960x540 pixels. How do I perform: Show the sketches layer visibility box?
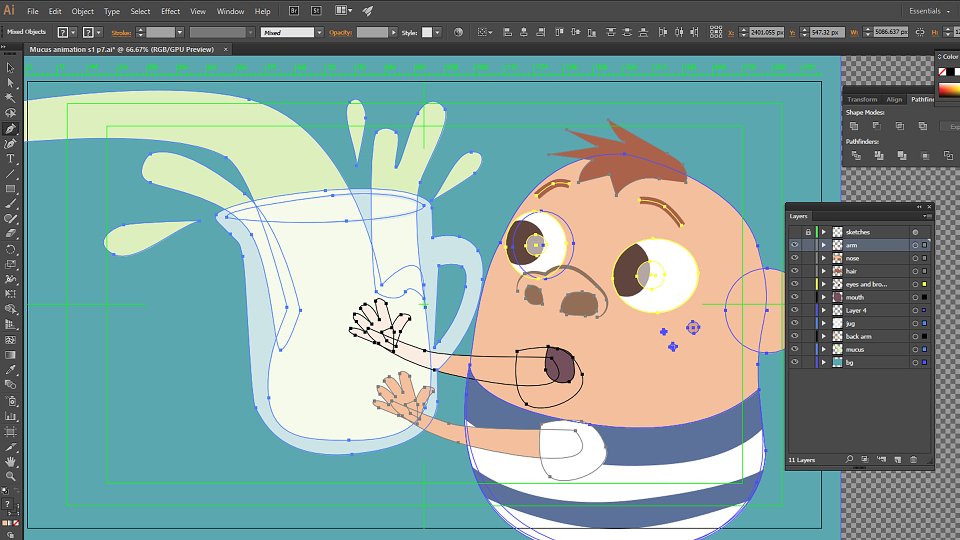click(795, 232)
